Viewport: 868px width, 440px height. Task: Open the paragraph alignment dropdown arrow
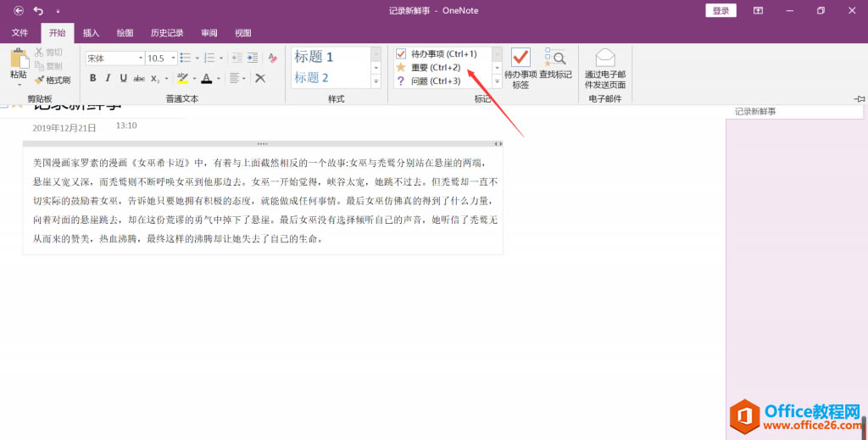click(244, 79)
